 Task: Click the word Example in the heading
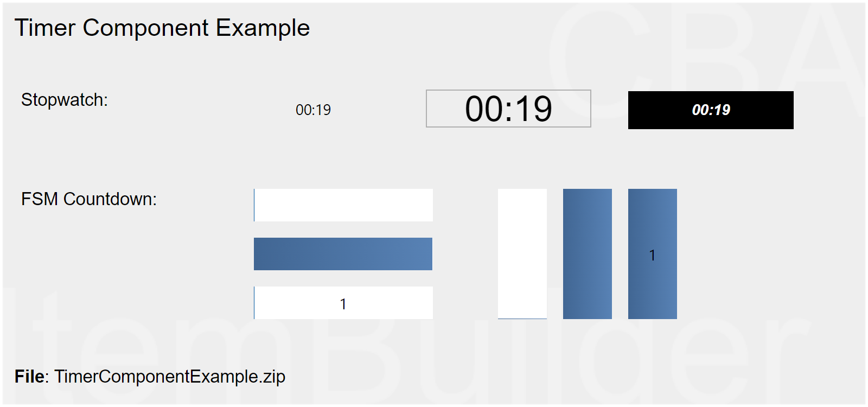263,28
